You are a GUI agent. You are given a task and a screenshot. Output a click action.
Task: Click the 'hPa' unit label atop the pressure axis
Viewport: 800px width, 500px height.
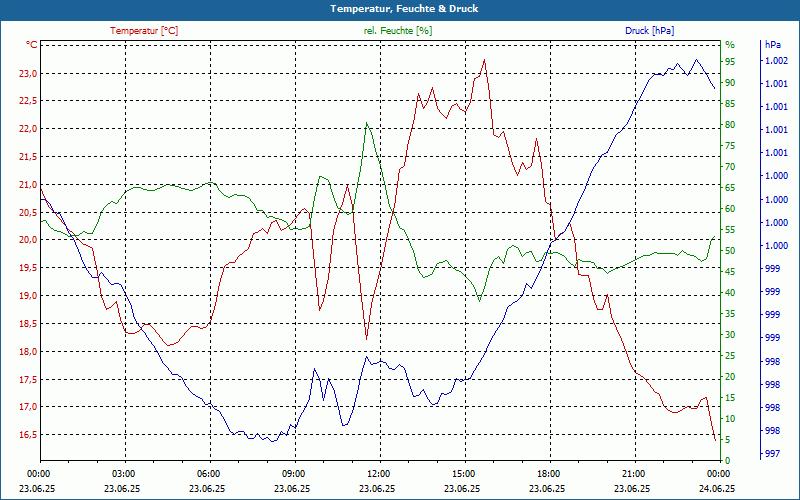point(772,45)
